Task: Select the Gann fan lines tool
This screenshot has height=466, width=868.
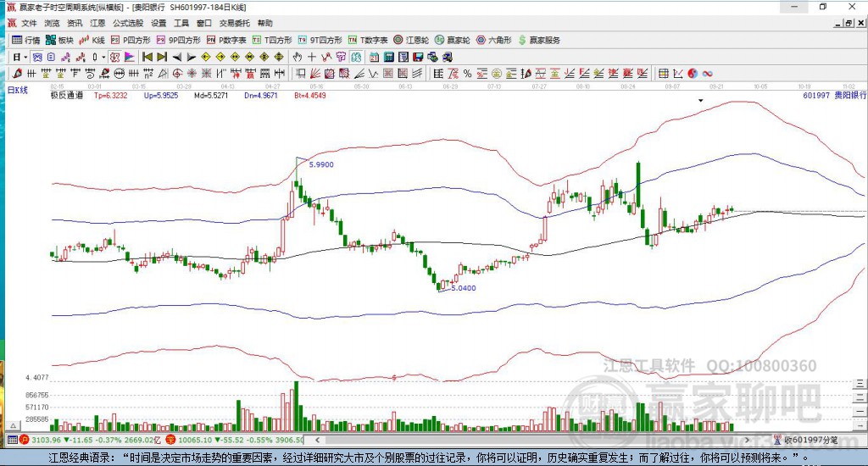Action: pos(315,73)
